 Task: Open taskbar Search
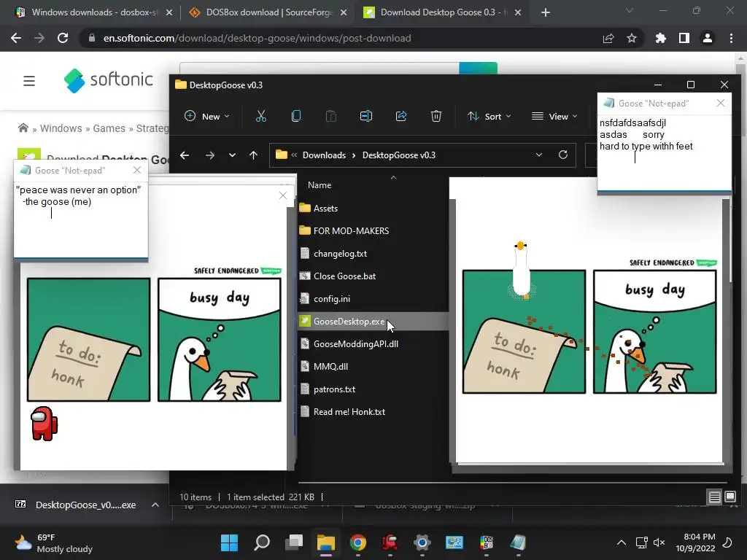[262, 542]
